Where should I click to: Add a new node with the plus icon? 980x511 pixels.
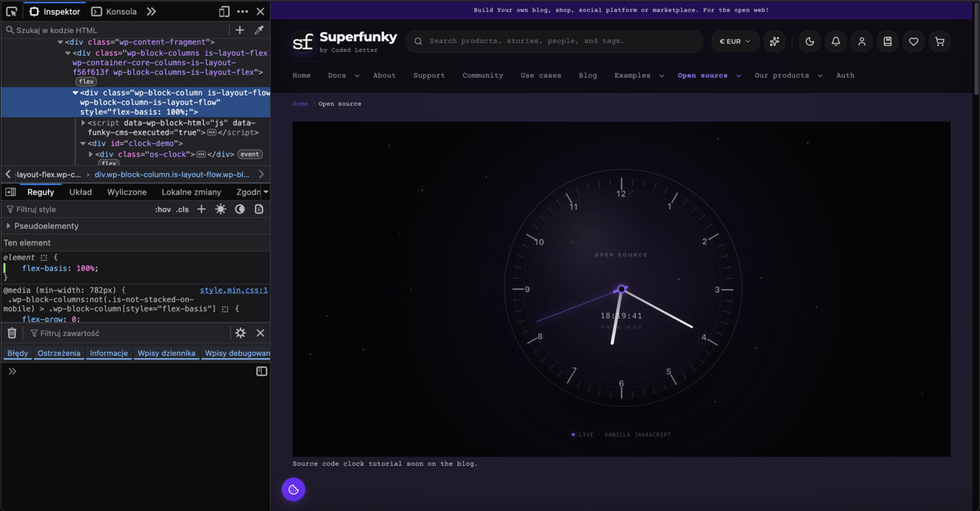tap(240, 30)
